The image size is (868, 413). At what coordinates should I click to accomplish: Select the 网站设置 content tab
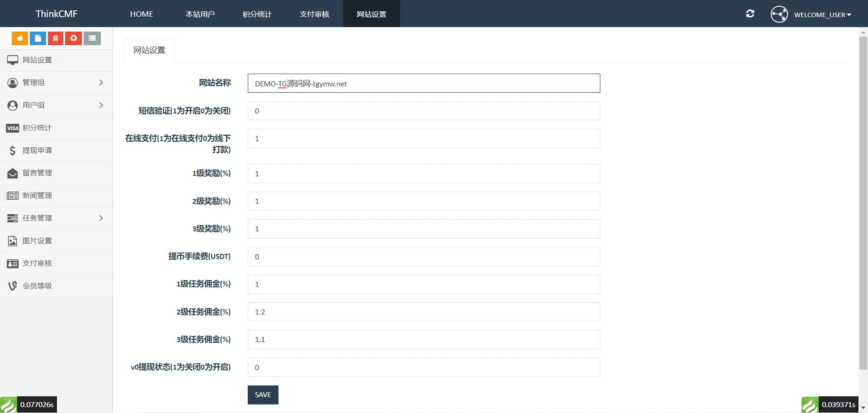149,50
